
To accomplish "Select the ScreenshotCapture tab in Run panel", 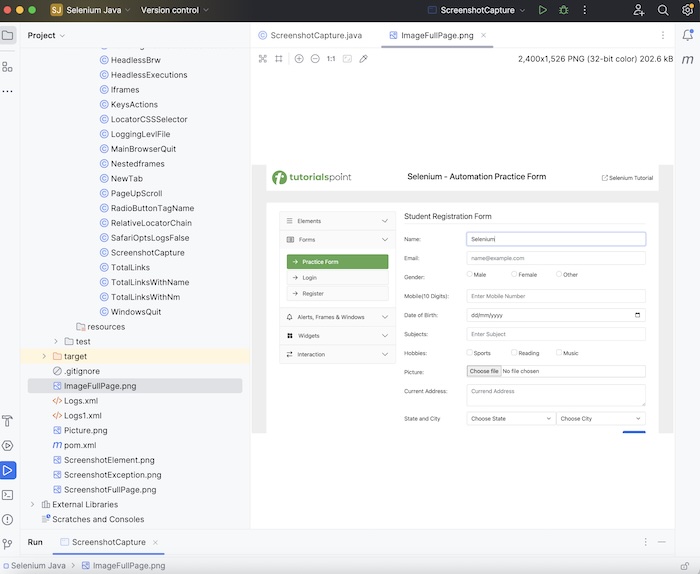I will (108, 542).
